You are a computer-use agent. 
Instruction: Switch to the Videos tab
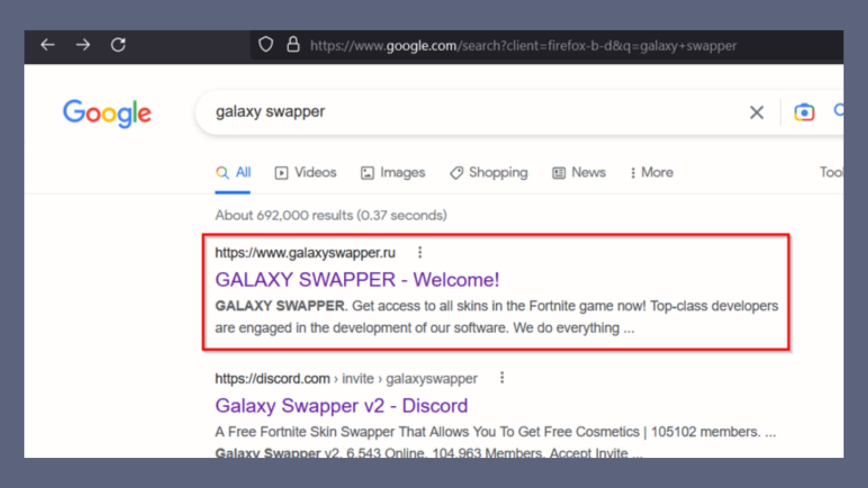pos(305,172)
